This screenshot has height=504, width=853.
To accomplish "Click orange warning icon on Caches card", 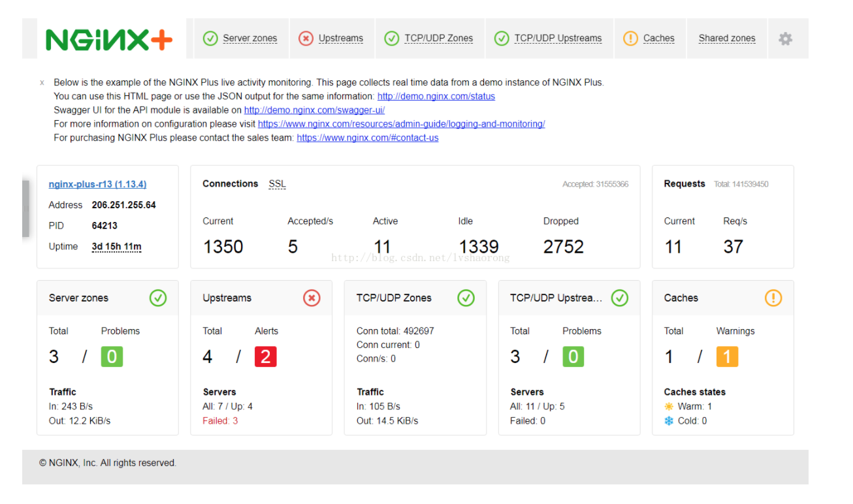I will (x=773, y=298).
